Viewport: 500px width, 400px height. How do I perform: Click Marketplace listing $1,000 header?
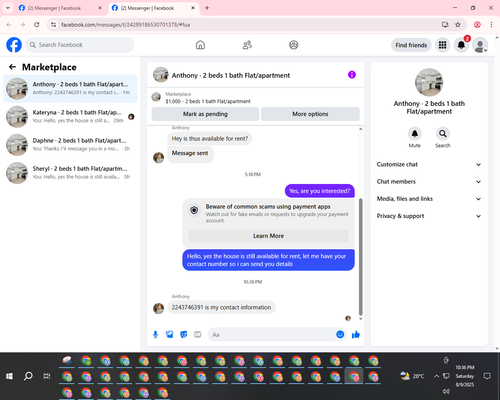pyautogui.click(x=256, y=97)
